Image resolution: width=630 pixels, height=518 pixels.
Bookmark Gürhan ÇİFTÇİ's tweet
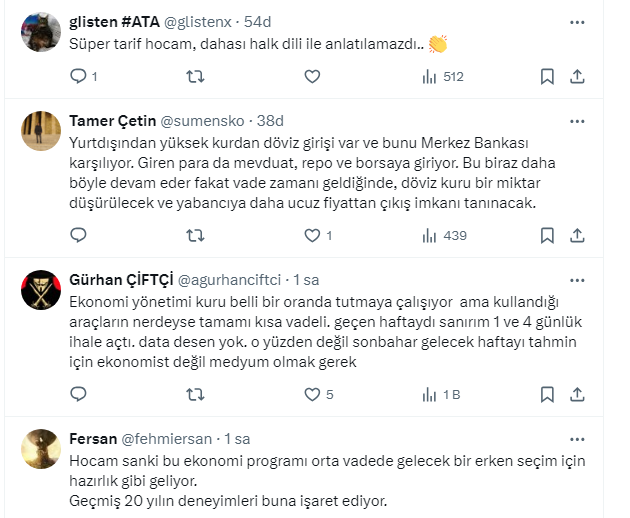[547, 395]
